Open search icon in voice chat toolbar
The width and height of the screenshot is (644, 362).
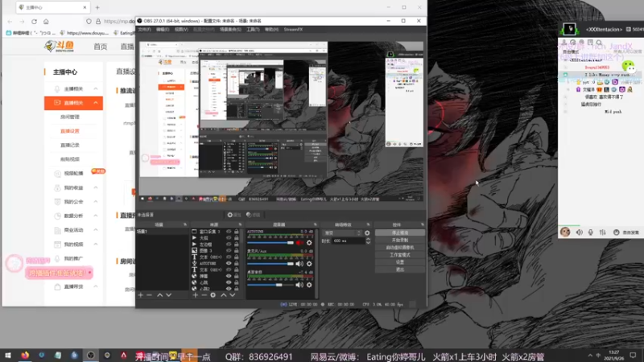point(599,43)
